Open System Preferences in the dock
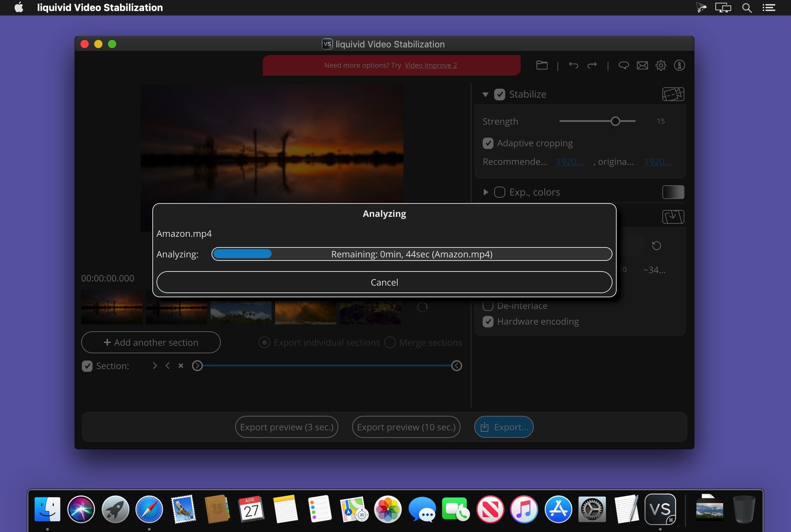Viewport: 791px width, 532px height. [x=592, y=509]
